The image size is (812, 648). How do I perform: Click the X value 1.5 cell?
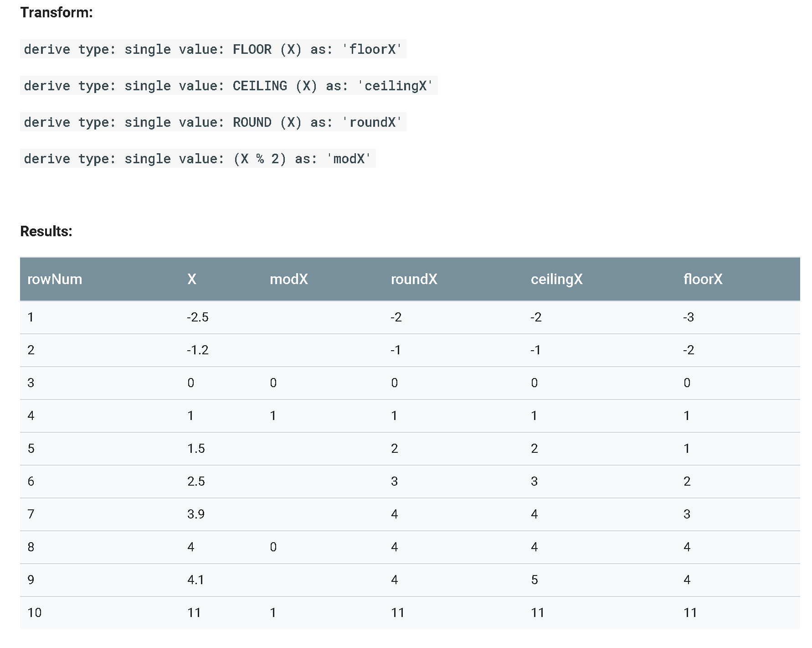196,449
